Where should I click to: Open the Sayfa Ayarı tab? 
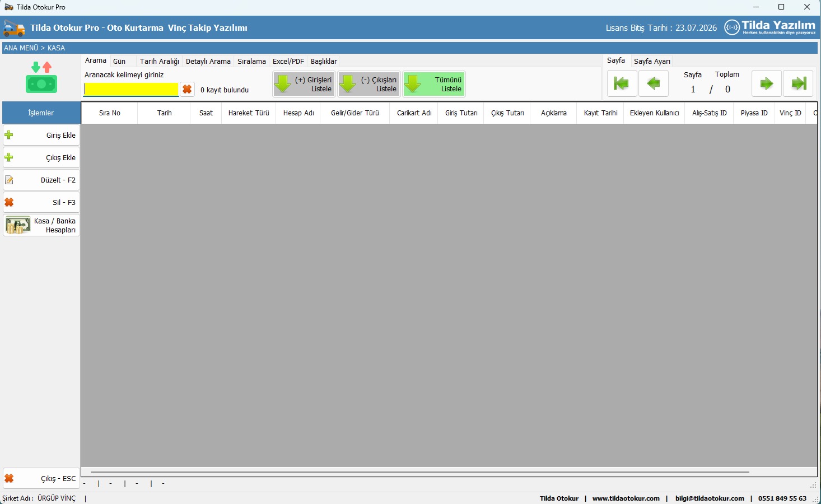pyautogui.click(x=652, y=62)
